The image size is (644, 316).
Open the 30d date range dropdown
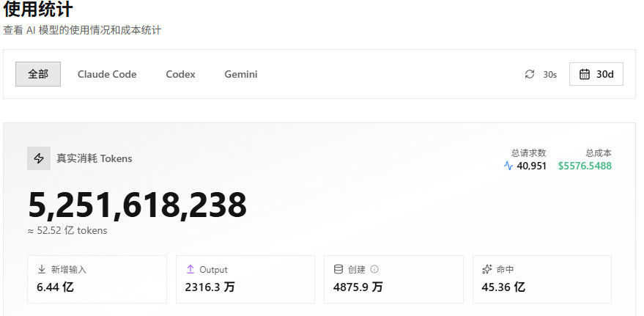(596, 74)
